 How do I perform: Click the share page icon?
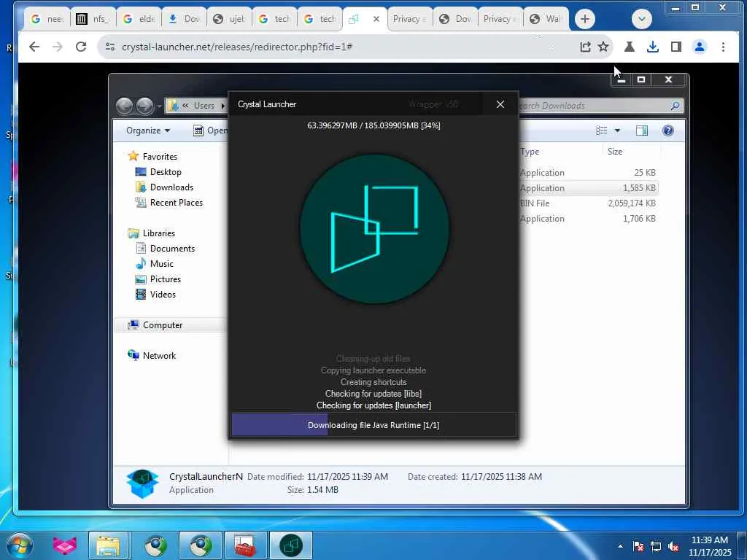(x=585, y=47)
